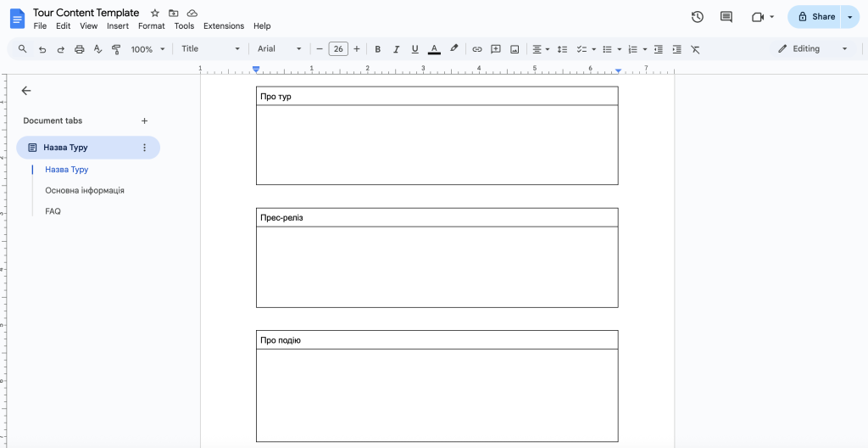This screenshot has height=448, width=868.
Task: Toggle underline formatting
Action: (415, 49)
